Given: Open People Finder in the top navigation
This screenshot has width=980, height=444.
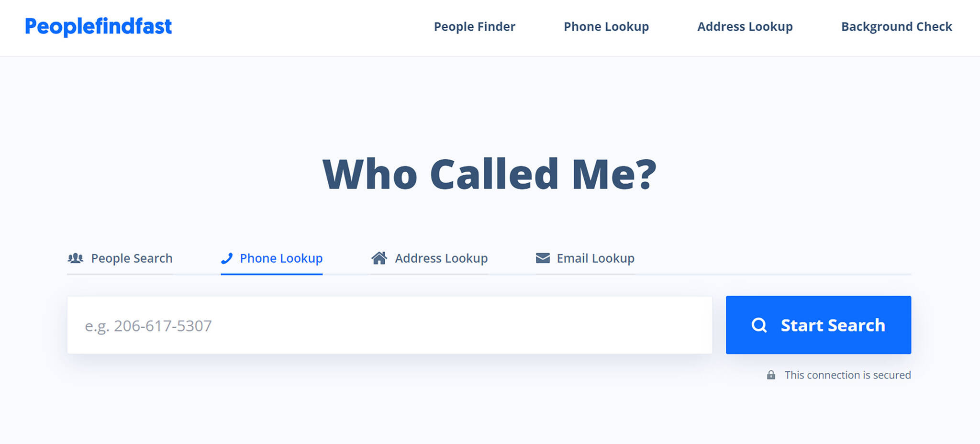Looking at the screenshot, I should click(474, 27).
